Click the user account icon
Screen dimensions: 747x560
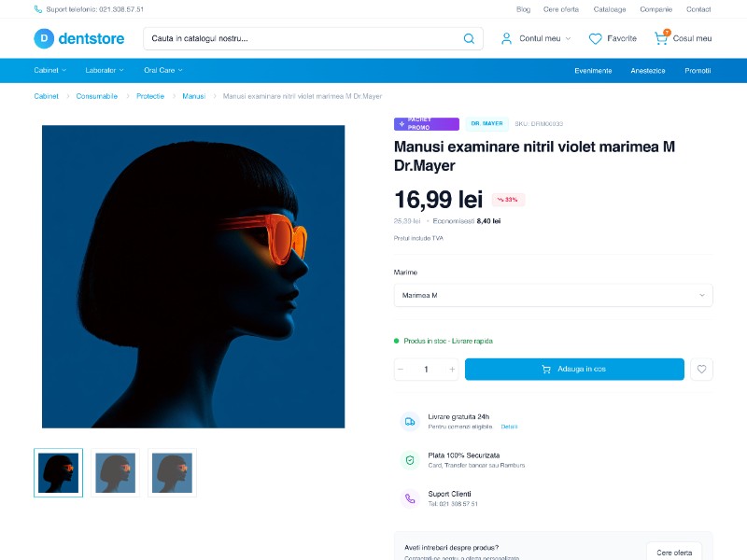[506, 38]
